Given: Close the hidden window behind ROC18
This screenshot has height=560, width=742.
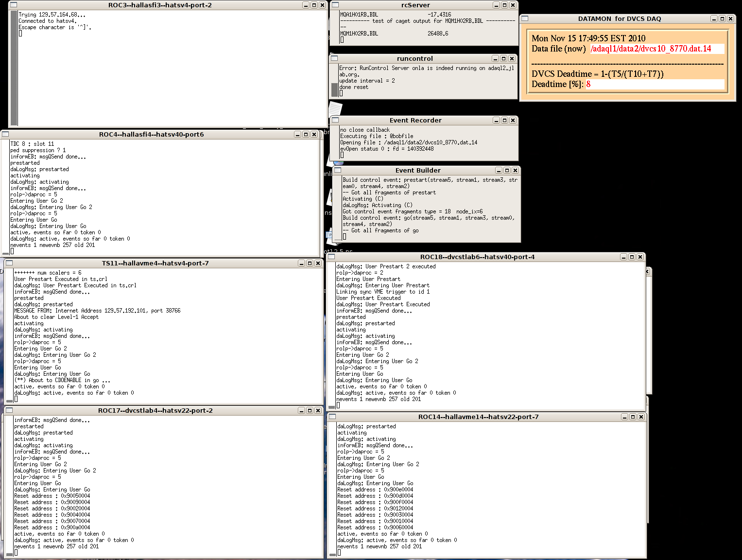Looking at the screenshot, I should [648, 271].
